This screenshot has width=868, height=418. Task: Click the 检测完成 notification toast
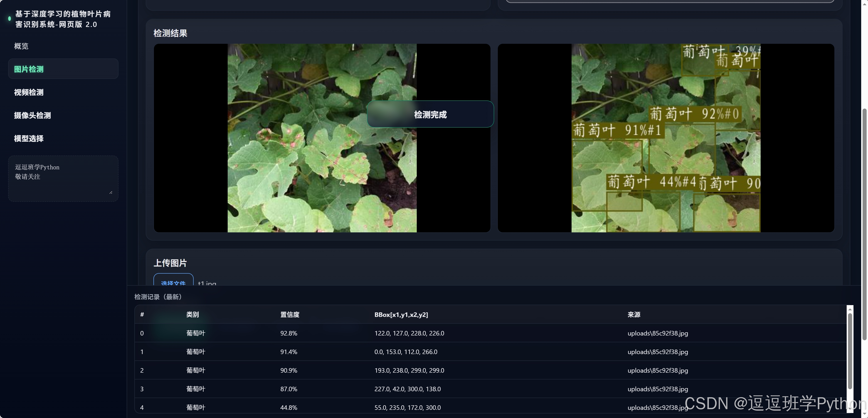pyautogui.click(x=430, y=114)
